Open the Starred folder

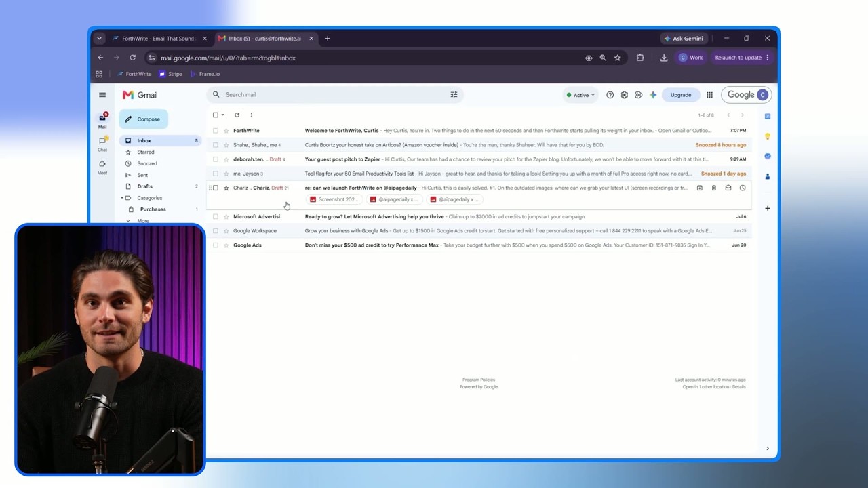146,152
